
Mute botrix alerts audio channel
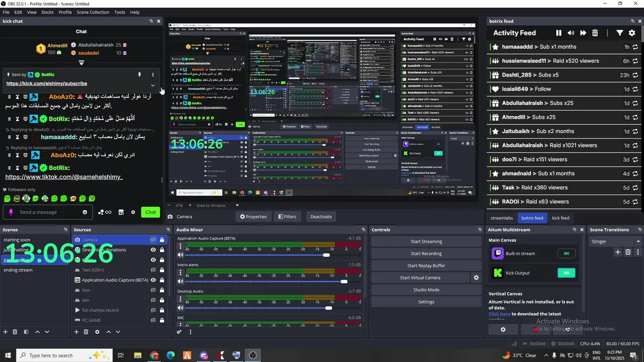pyautogui.click(x=181, y=282)
